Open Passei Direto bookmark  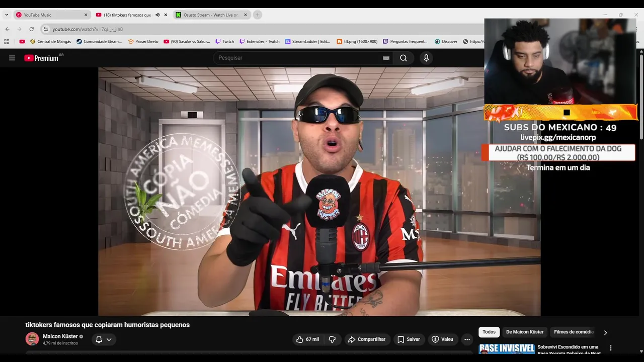coord(143,42)
